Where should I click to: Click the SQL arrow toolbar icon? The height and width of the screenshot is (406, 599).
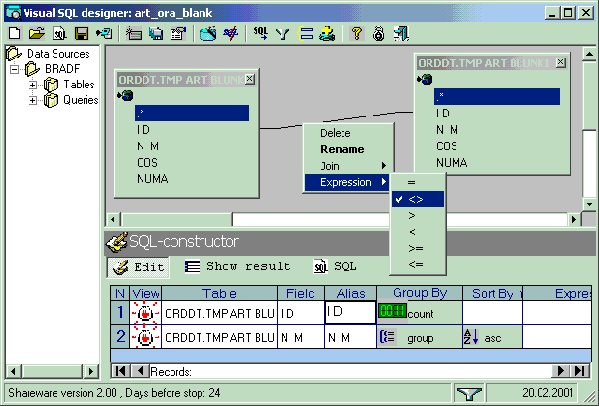(x=261, y=34)
